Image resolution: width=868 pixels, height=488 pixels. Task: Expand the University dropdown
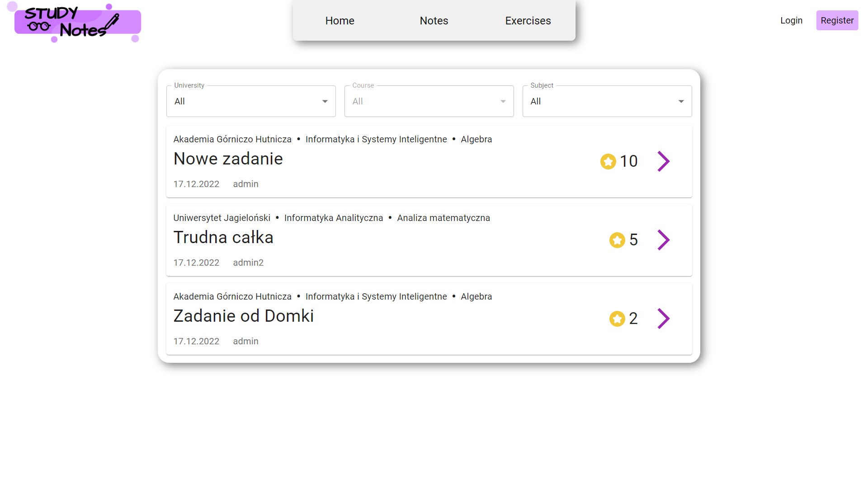pyautogui.click(x=251, y=101)
